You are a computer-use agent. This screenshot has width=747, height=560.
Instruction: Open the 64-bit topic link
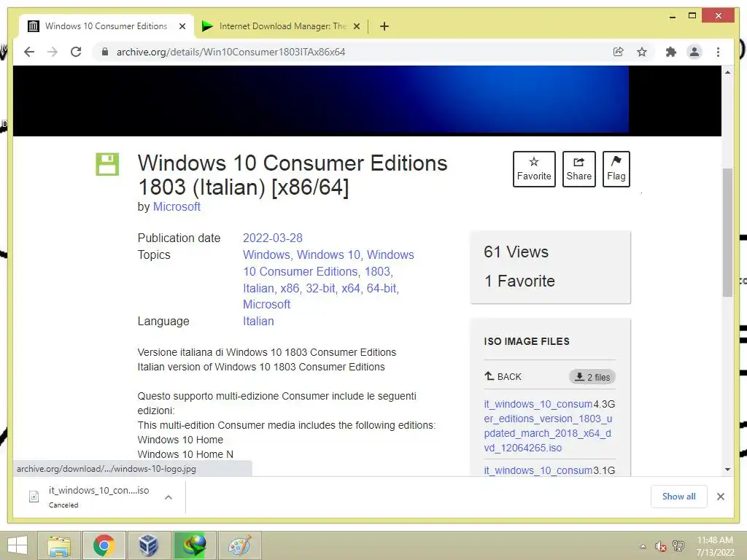pos(382,288)
